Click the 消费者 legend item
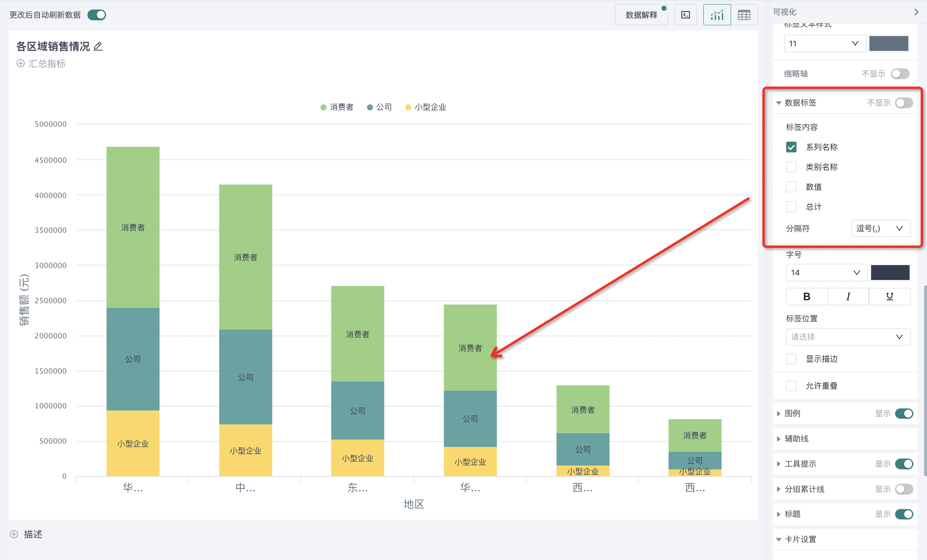Screen dimensions: 927x560 (x=337, y=107)
